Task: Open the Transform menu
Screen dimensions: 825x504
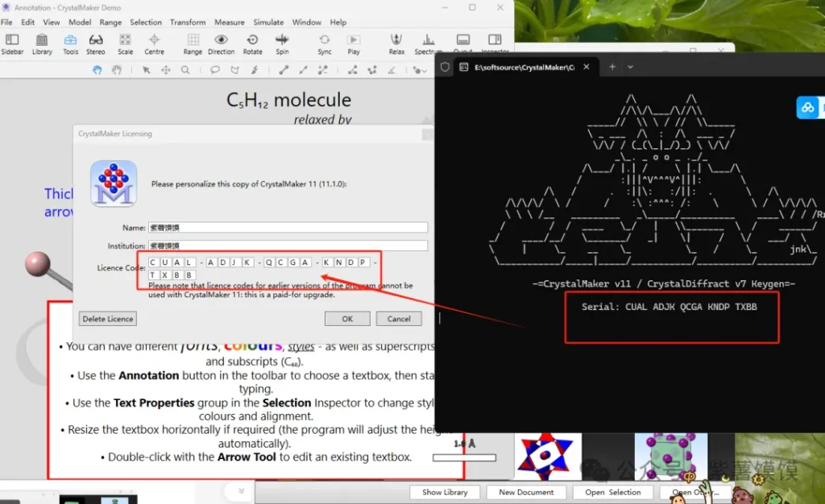Action: (188, 23)
